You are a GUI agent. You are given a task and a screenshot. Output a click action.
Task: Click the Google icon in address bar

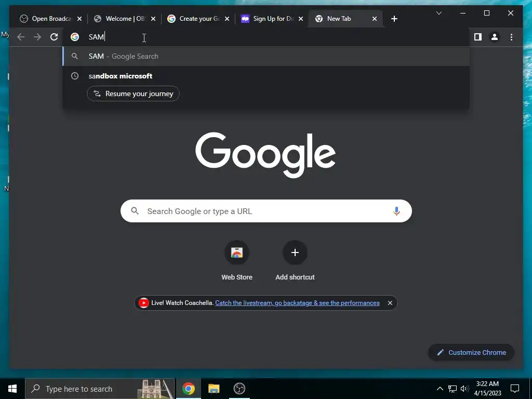pos(75,37)
